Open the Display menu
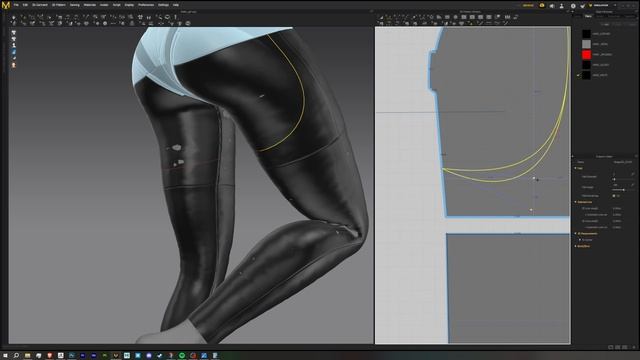This screenshot has height=360, width=640. [129, 5]
